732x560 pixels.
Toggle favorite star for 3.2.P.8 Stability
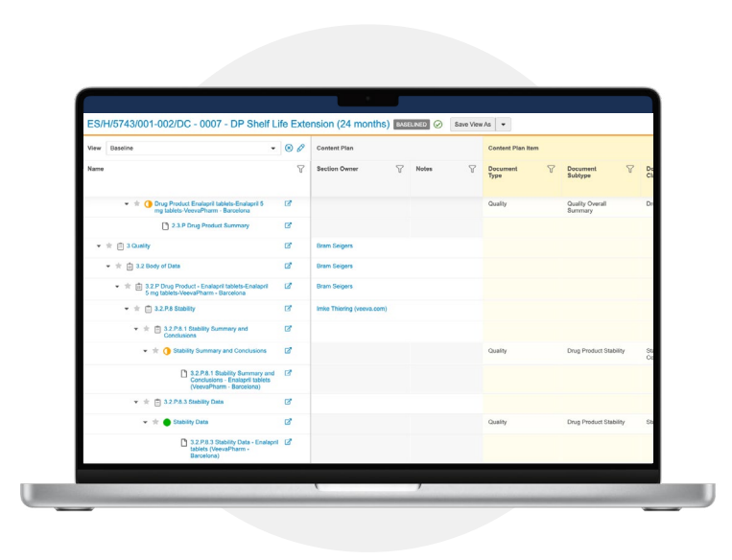[136, 309]
